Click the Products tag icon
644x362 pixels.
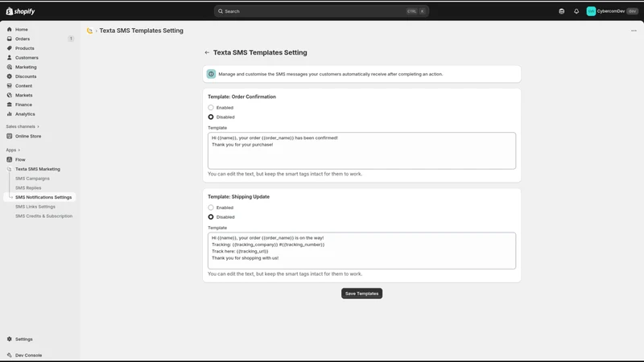[10, 48]
